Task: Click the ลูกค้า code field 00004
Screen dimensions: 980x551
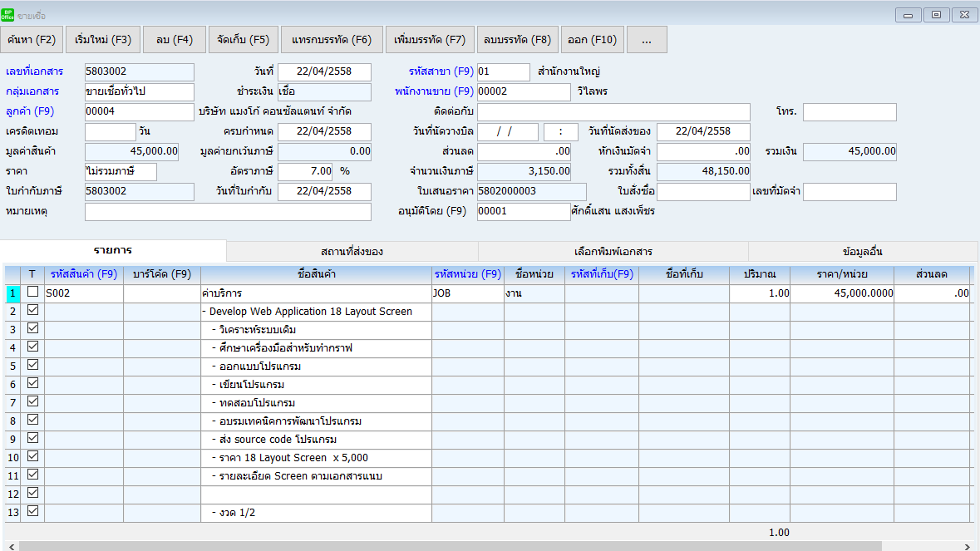Action: pos(140,111)
